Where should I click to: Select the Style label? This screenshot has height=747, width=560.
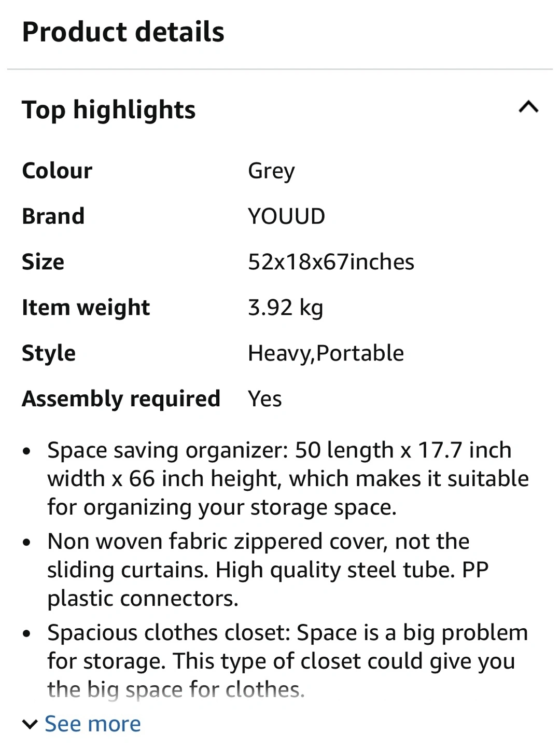point(49,353)
